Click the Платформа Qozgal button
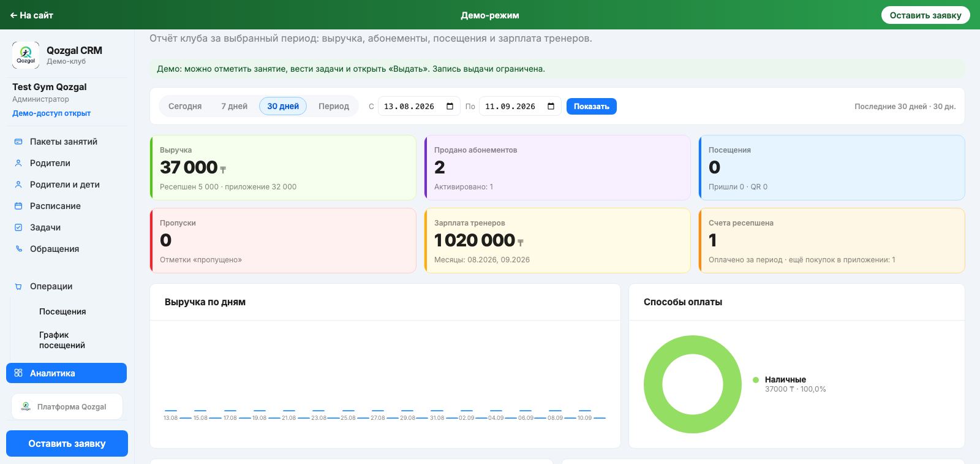This screenshot has height=464, width=980. pyautogui.click(x=67, y=406)
